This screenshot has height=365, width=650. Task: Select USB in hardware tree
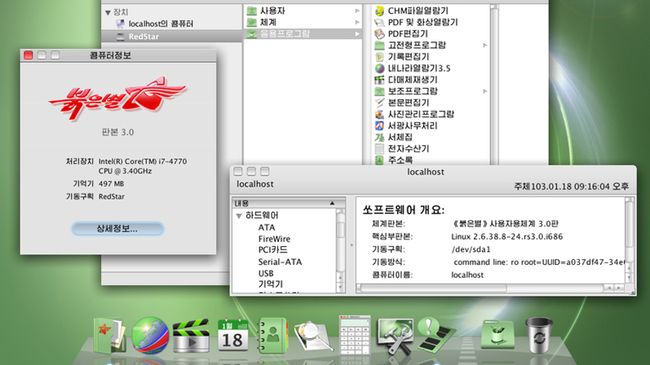tap(266, 273)
